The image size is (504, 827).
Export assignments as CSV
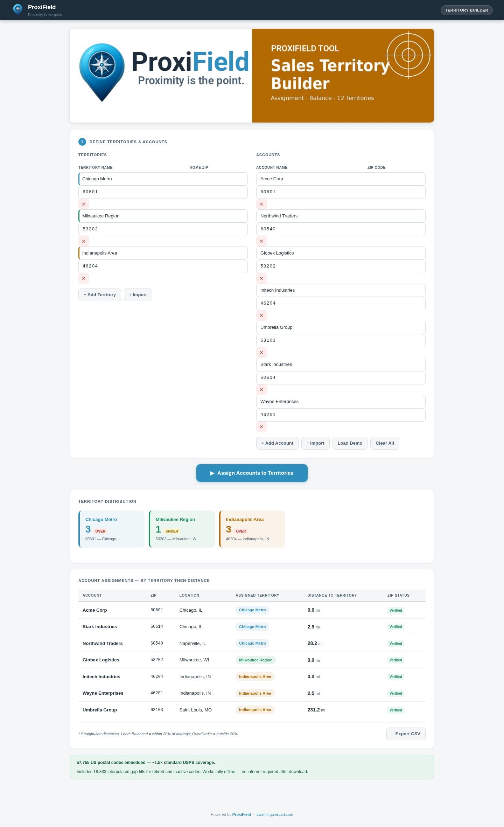click(406, 734)
